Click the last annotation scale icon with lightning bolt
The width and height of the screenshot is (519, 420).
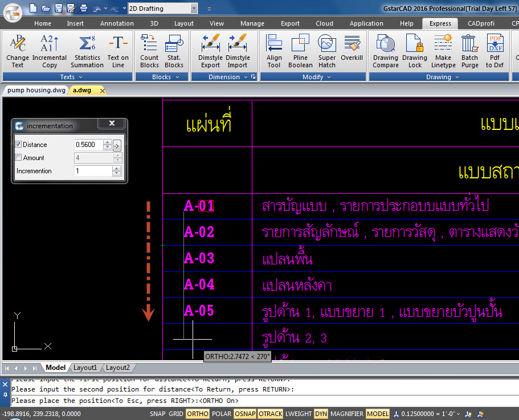click(480, 414)
